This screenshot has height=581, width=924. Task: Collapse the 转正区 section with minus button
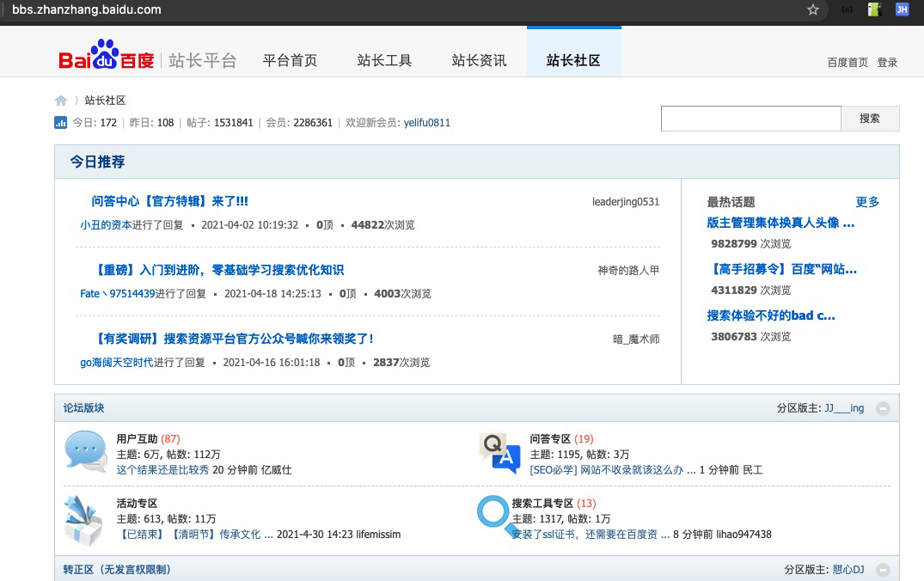pyautogui.click(x=884, y=569)
